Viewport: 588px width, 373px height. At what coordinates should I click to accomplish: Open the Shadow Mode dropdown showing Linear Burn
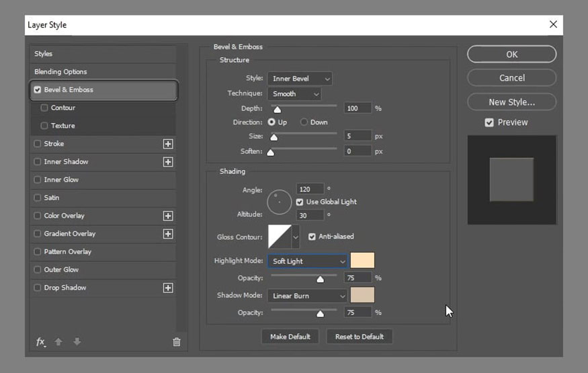[x=308, y=296]
